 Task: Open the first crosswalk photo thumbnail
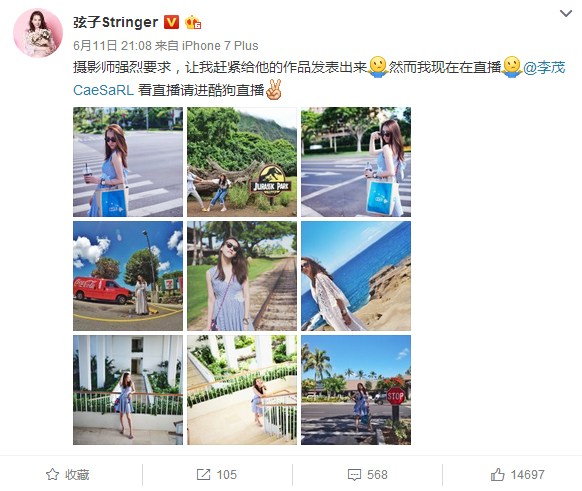pyautogui.click(x=128, y=162)
